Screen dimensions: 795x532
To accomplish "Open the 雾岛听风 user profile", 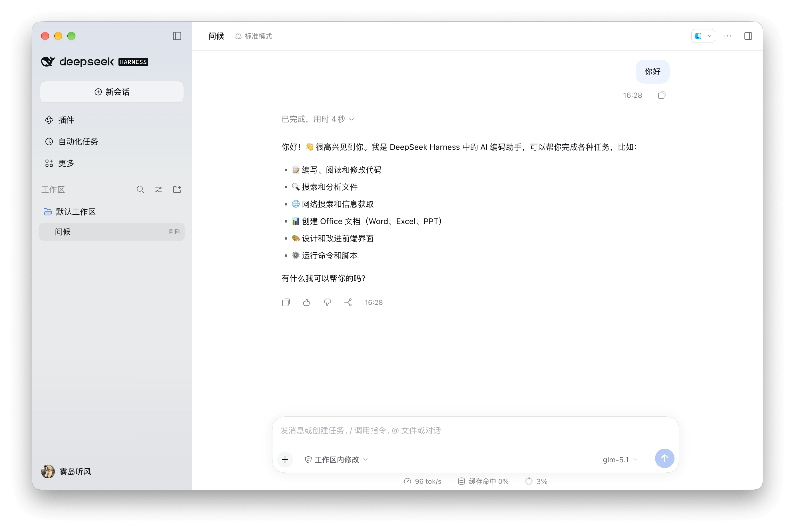I will pos(66,471).
